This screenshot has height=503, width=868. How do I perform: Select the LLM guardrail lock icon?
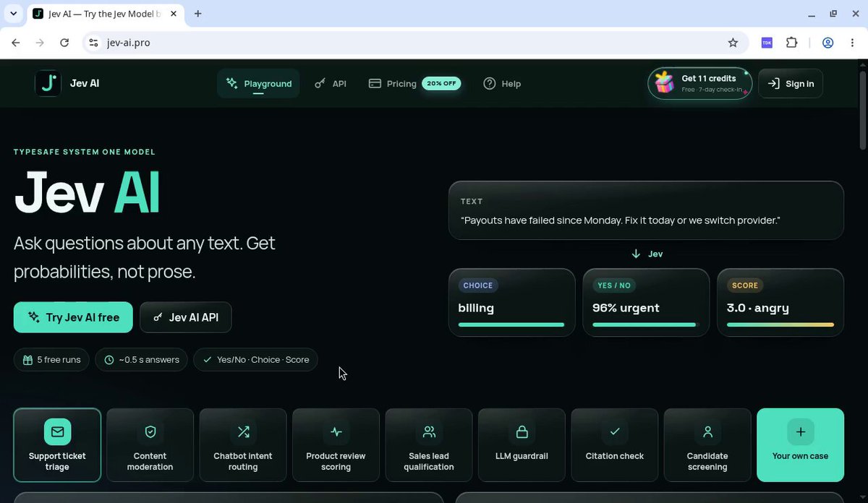click(x=522, y=432)
